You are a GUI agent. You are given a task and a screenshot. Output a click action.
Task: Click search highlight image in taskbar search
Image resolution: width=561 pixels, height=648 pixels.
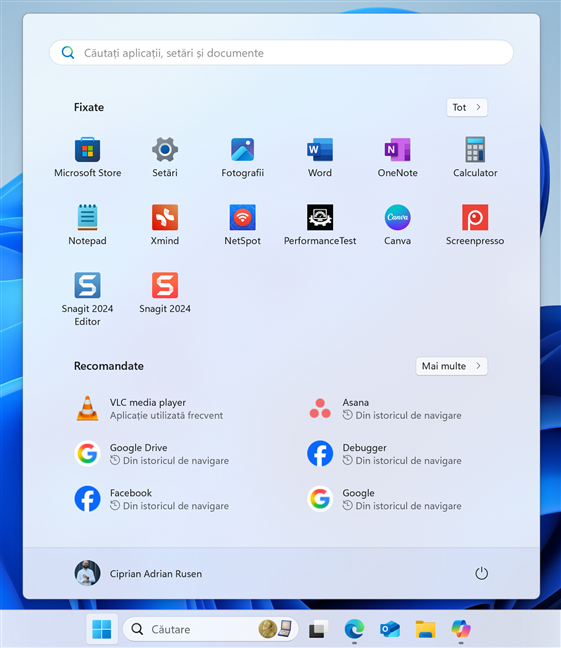coord(275,629)
